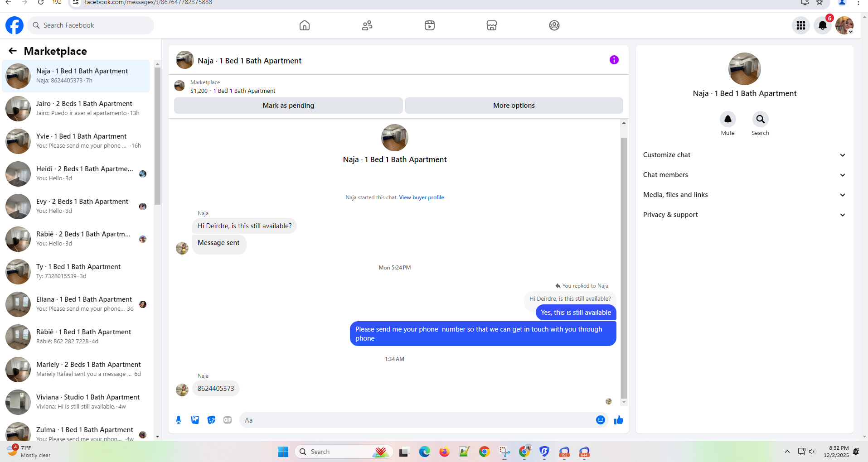Open the Ràbiê 1 Bed 1 Bath conversation
Image resolution: width=868 pixels, height=462 pixels.
pyautogui.click(x=76, y=337)
